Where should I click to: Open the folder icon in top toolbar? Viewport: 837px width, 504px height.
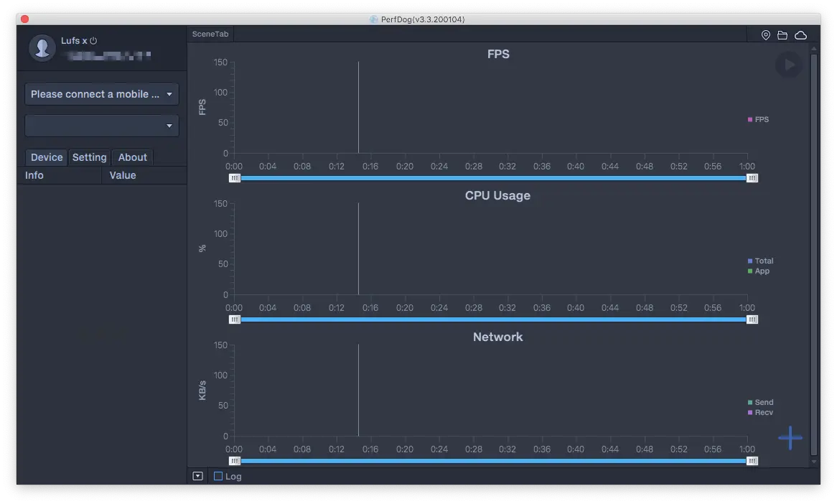(782, 35)
